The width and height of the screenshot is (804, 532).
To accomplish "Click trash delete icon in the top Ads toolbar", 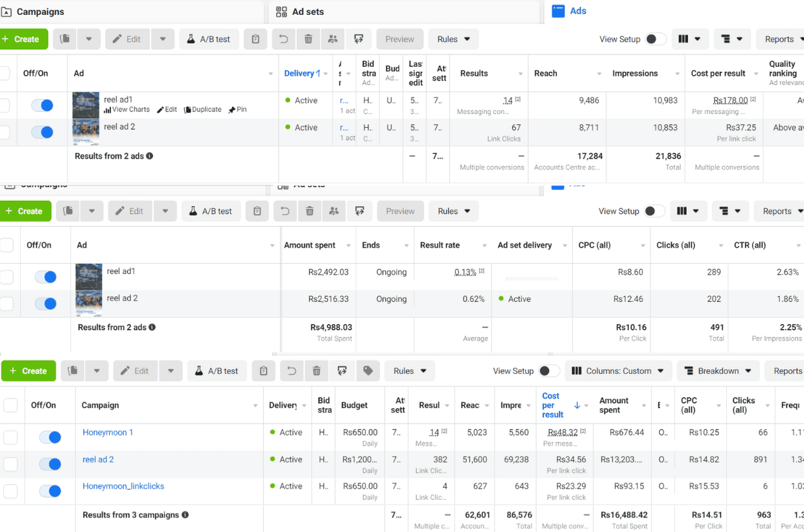I will tap(308, 39).
